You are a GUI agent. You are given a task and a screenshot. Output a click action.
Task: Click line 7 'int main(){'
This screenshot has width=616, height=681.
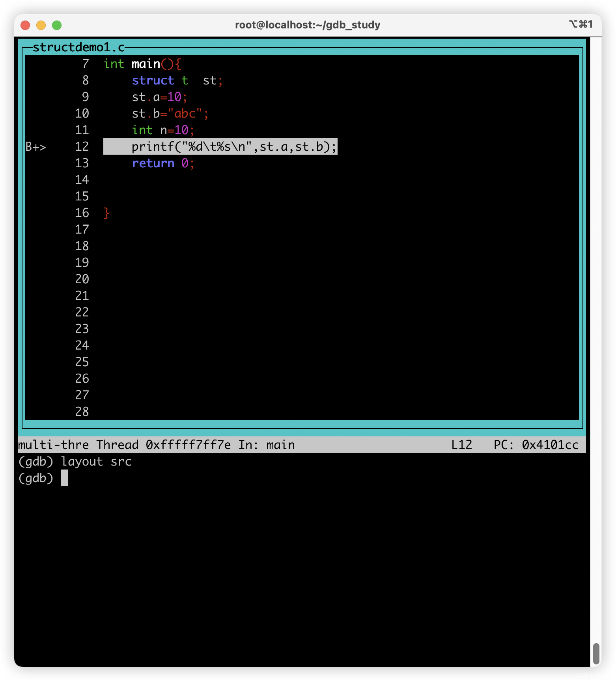tap(142, 64)
